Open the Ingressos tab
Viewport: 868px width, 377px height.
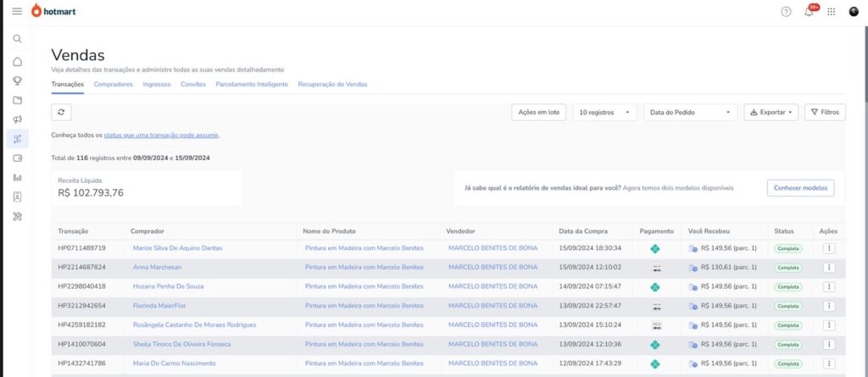[x=157, y=84]
